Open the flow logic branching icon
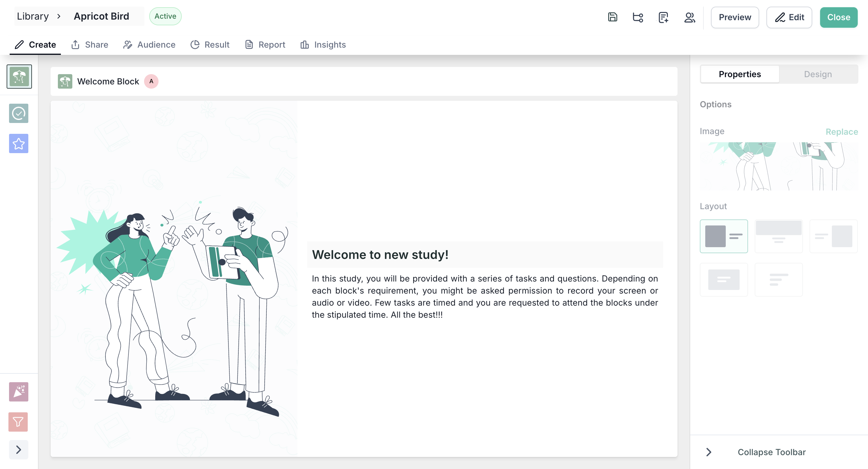Viewport: 868px width, 469px height. coord(637,17)
